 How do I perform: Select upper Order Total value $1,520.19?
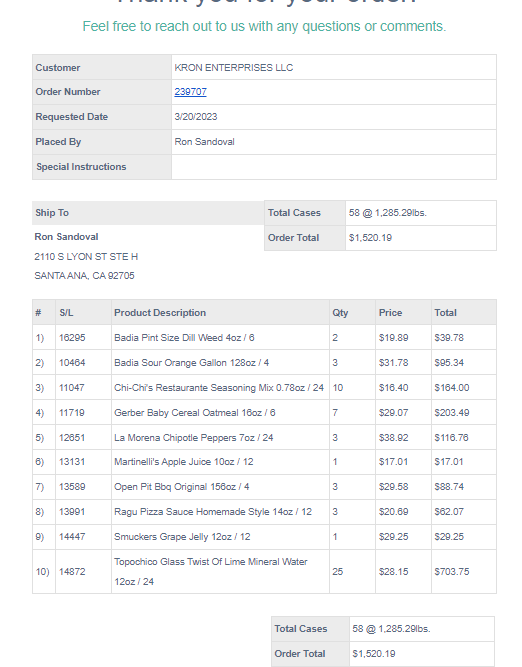tap(370, 238)
